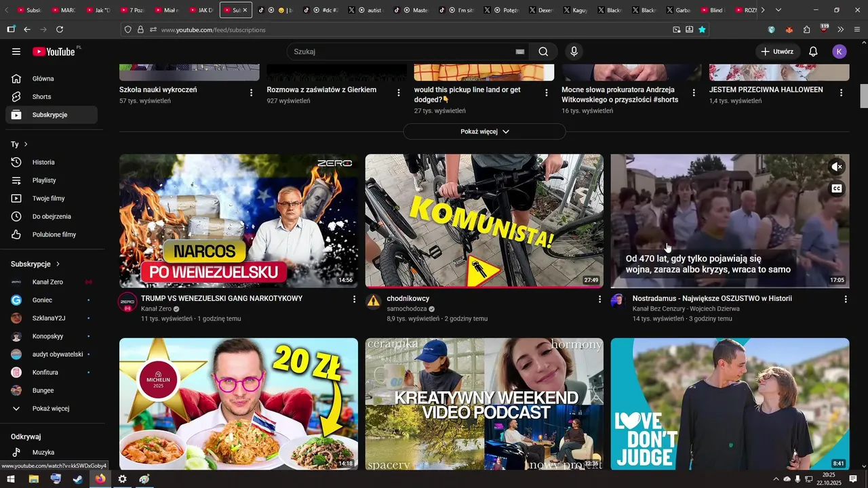The width and height of the screenshot is (868, 488).
Task: Open Muzyka in the Odkrywaj section
Action: coord(52,453)
